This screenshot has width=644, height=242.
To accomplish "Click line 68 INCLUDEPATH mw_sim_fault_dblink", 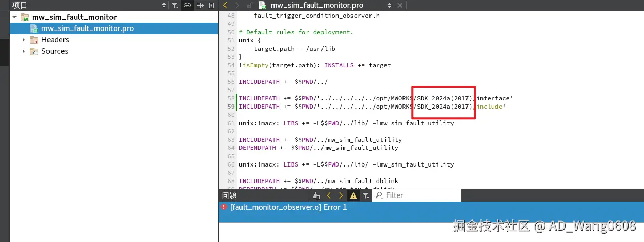I will (318, 181).
